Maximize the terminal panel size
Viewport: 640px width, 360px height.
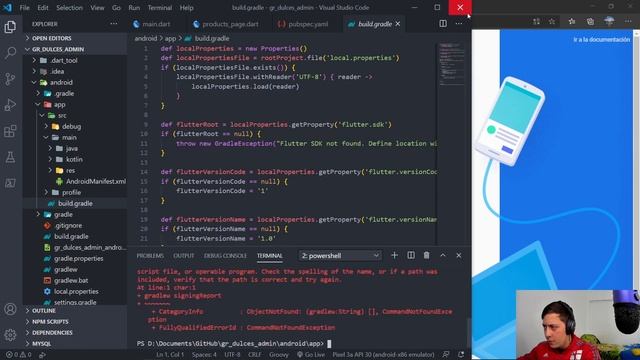(443, 256)
